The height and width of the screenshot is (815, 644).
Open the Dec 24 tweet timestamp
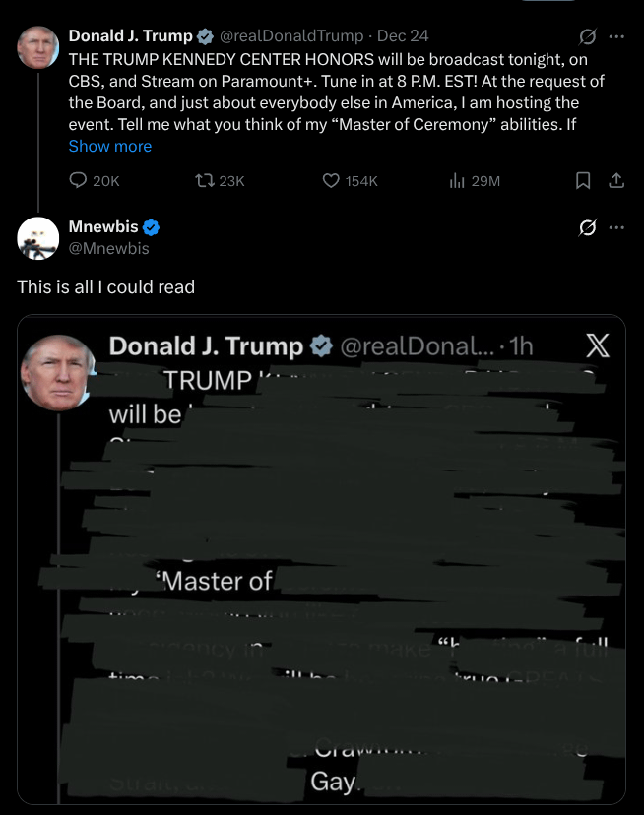(405, 36)
